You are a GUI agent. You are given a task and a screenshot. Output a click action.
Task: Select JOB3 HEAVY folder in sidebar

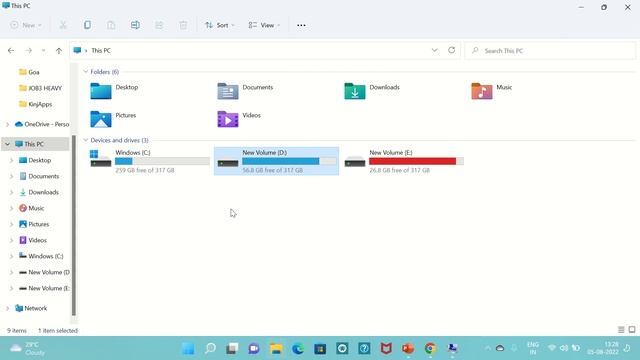coord(40,88)
